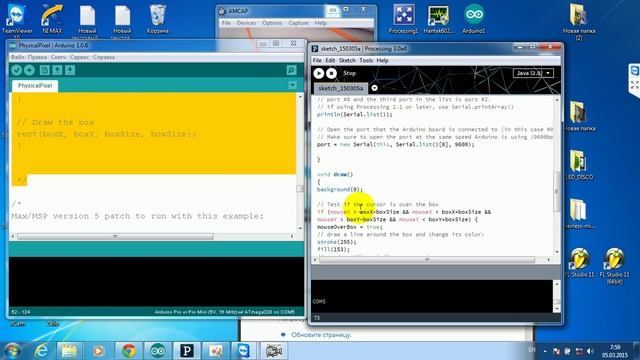Screen dimensions: 640x360
Task: Select the sketch_150305a tab in Processing
Action: [340, 88]
